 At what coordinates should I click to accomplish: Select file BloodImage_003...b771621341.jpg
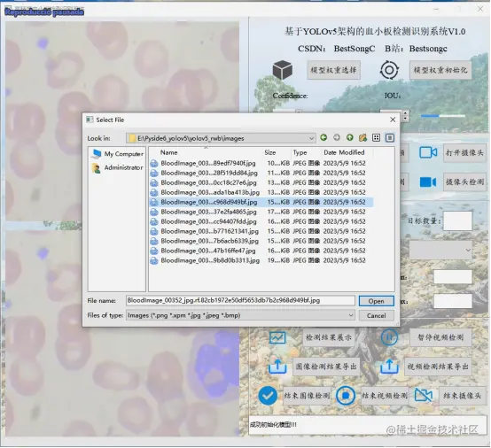(261, 231)
